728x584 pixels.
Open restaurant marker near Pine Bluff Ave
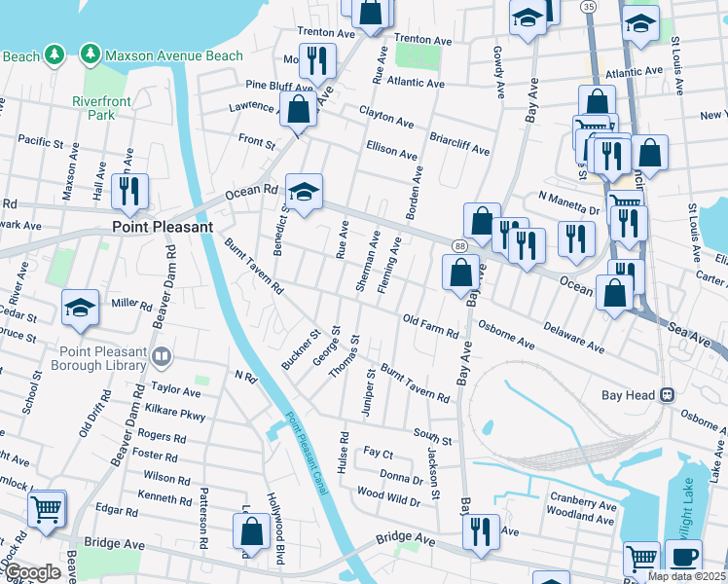(x=317, y=65)
